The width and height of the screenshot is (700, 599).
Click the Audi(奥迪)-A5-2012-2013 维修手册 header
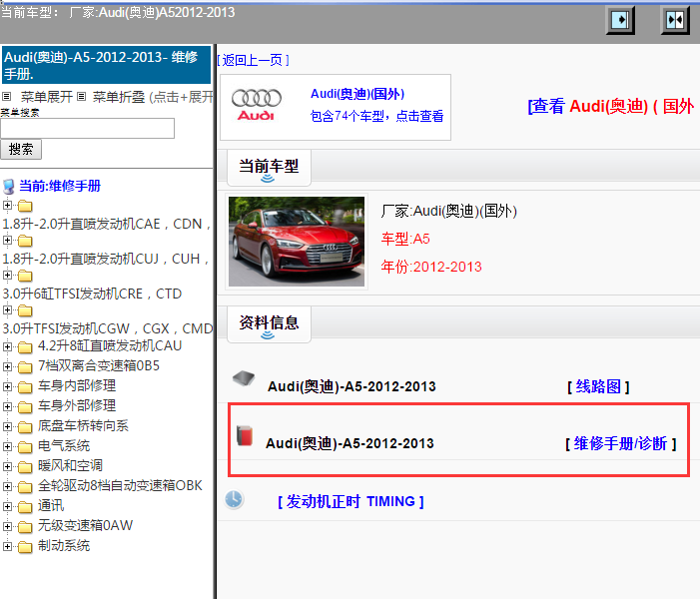106,65
